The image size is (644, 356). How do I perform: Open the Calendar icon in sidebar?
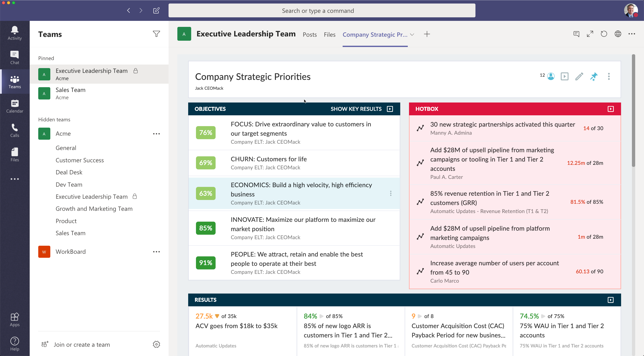click(15, 106)
